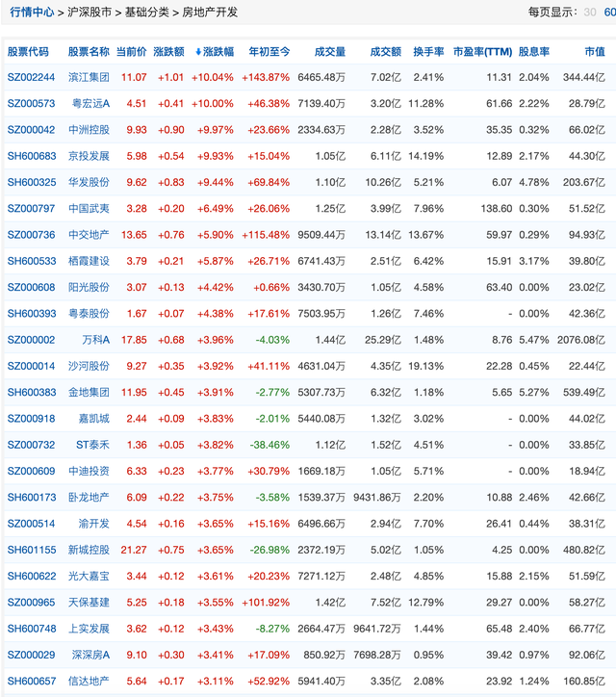Open stock code SZ000965
616x697 pixels.
[31, 602]
